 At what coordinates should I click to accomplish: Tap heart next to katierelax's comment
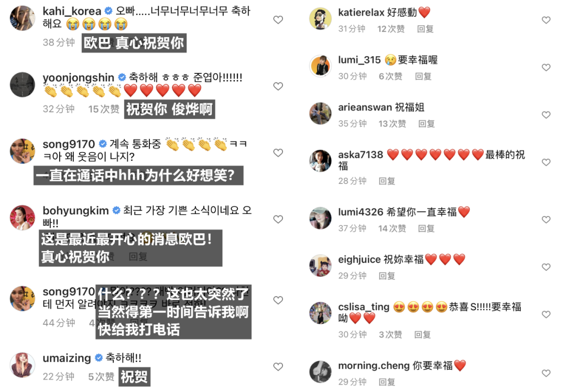pos(546,20)
